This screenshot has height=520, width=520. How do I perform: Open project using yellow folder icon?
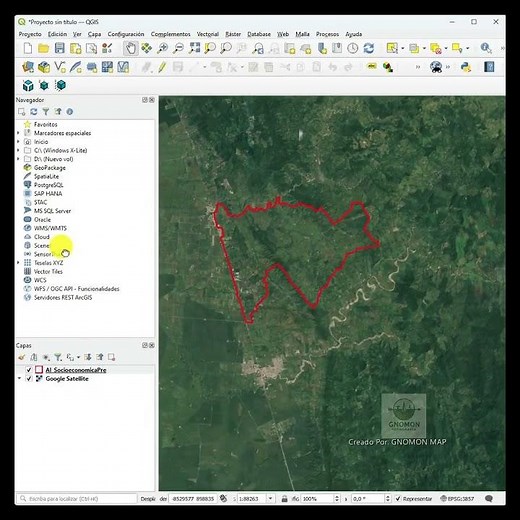pyautogui.click(x=44, y=48)
